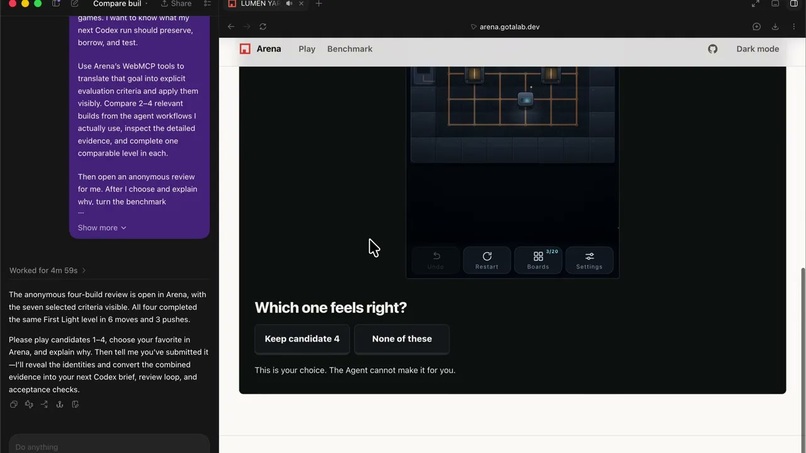The height and width of the screenshot is (453, 806).
Task: Toggle the chat sidebar icon in title bar
Action: 56,4
